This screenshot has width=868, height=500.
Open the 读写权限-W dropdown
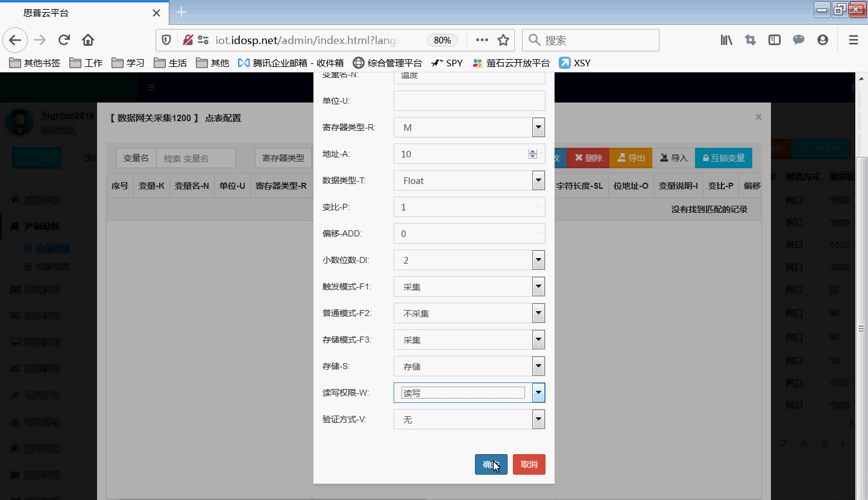(x=538, y=393)
